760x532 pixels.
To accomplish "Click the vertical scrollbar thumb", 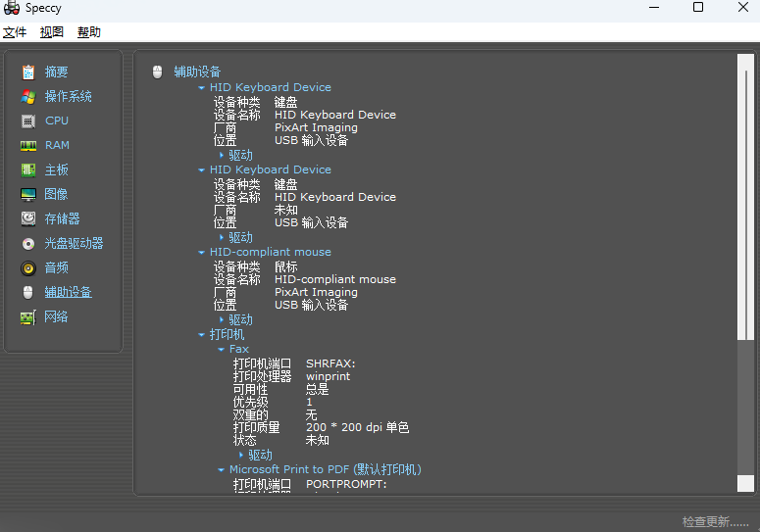I will tap(745, 204).
